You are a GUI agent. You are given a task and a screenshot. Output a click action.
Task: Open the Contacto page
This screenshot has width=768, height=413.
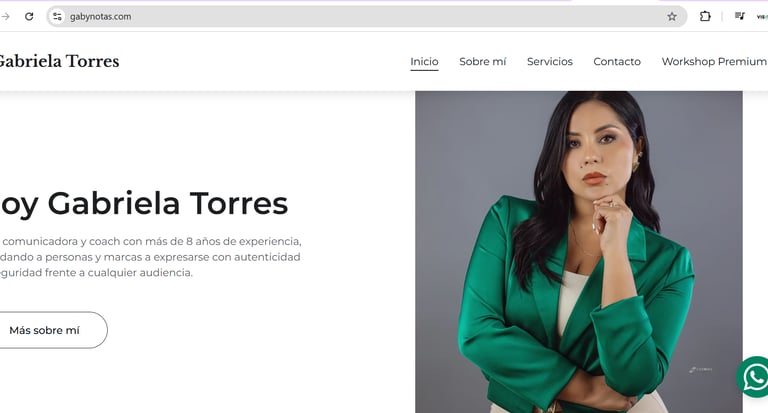(x=617, y=62)
